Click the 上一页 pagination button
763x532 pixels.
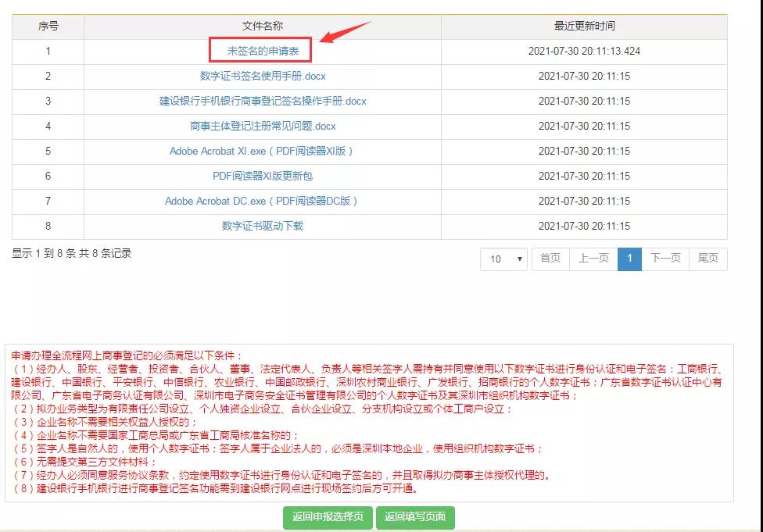point(593,259)
